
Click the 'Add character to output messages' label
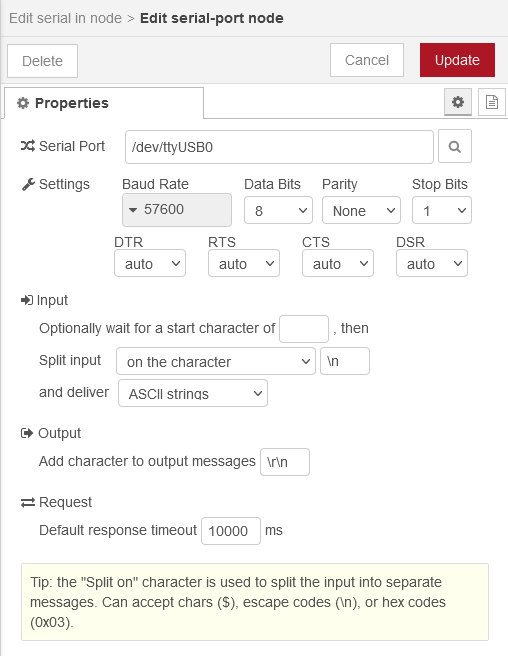click(x=147, y=461)
